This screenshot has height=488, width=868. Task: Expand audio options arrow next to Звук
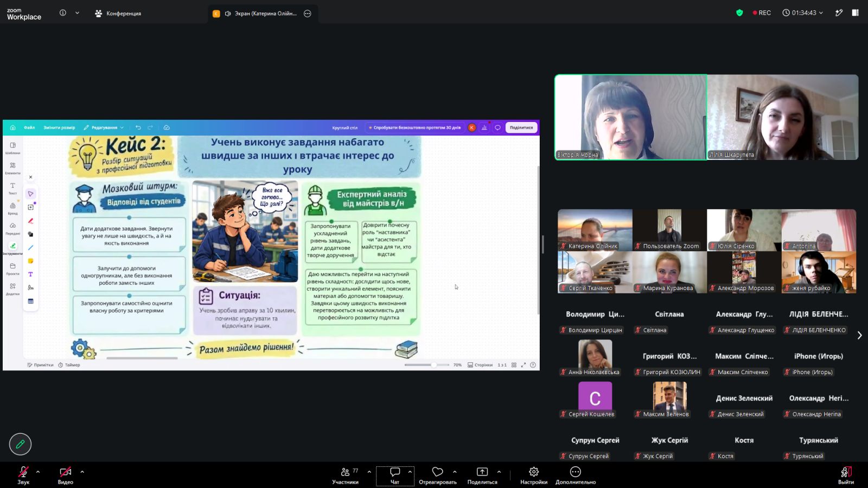point(38,472)
